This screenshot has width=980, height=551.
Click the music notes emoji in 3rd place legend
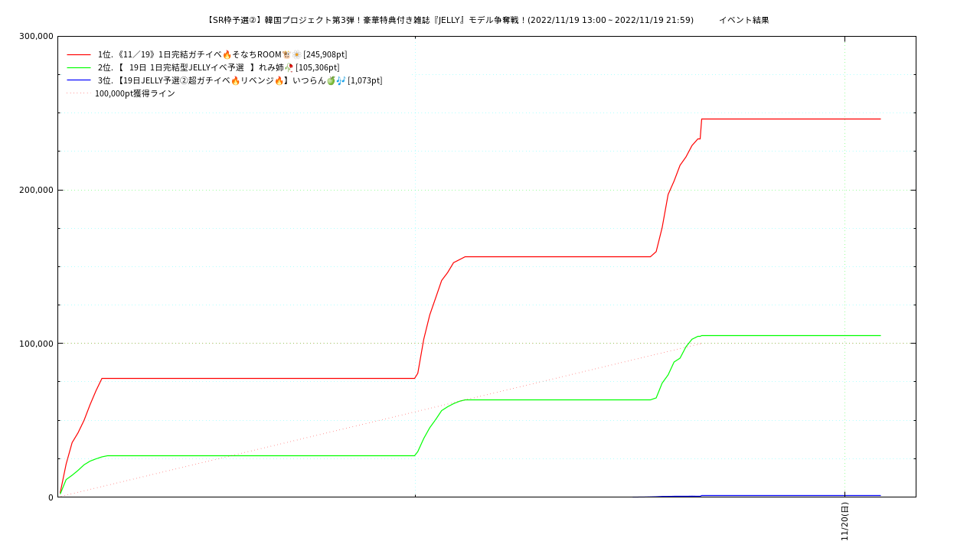tap(341, 80)
